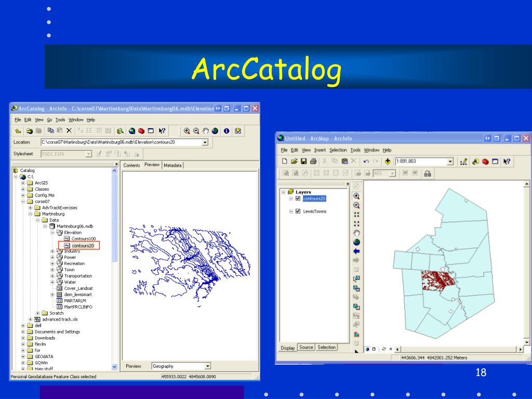The width and height of the screenshot is (532, 399).
Task: Click the Open folder icon in ArcMap
Action: (x=294, y=161)
